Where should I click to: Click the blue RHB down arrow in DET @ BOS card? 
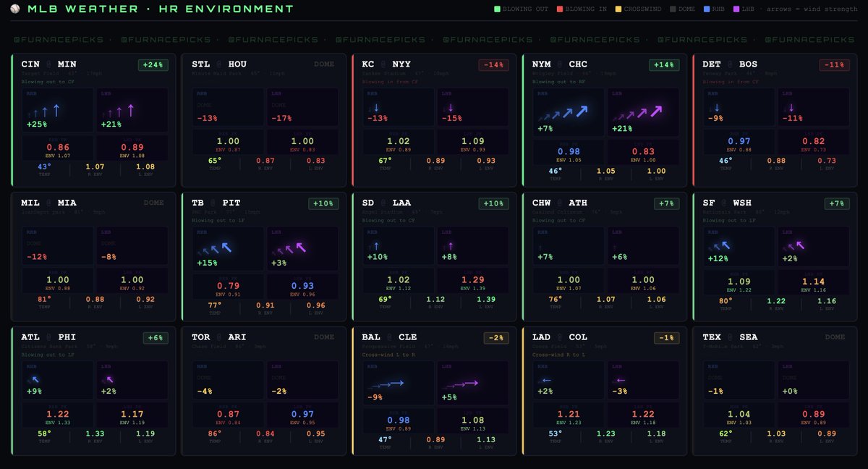pos(717,108)
